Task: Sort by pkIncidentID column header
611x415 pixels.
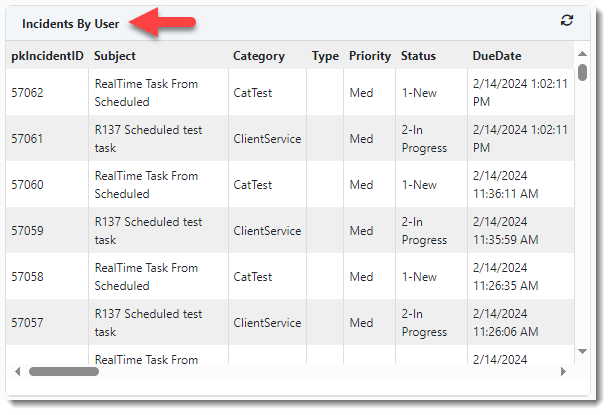Action: click(48, 56)
